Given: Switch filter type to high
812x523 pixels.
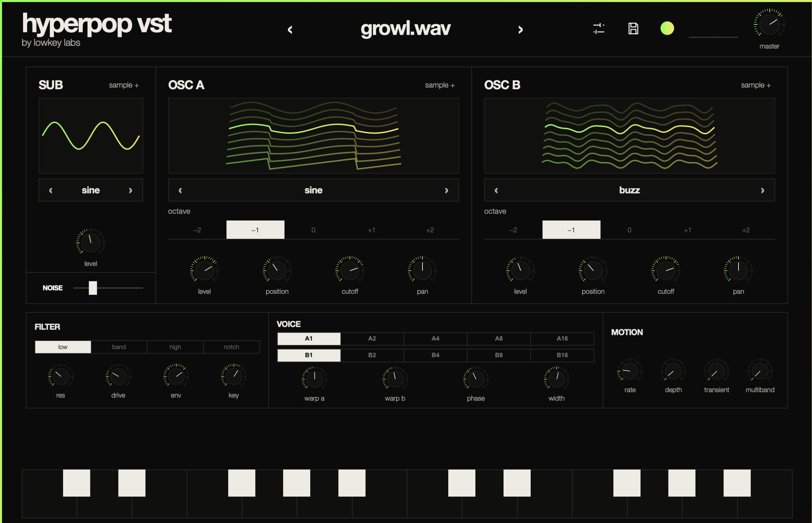Looking at the screenshot, I should click(175, 347).
